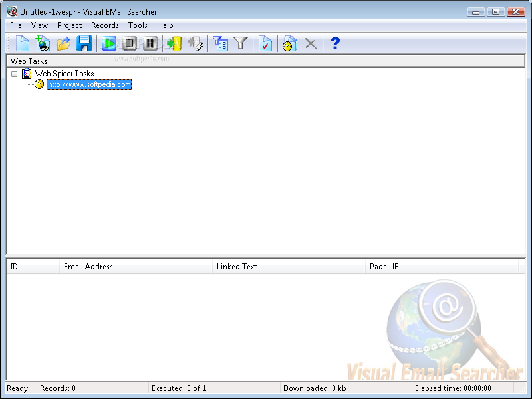Open the Tools menu

click(x=138, y=25)
